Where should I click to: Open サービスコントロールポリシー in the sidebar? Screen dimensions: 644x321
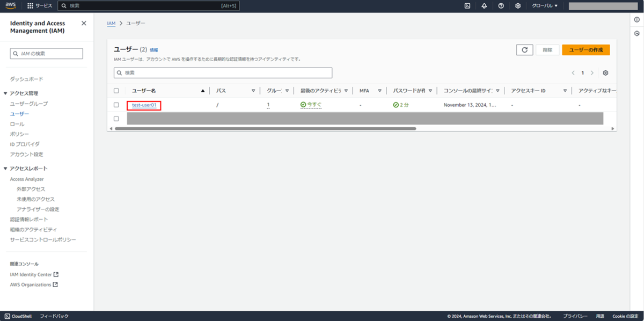pos(43,239)
